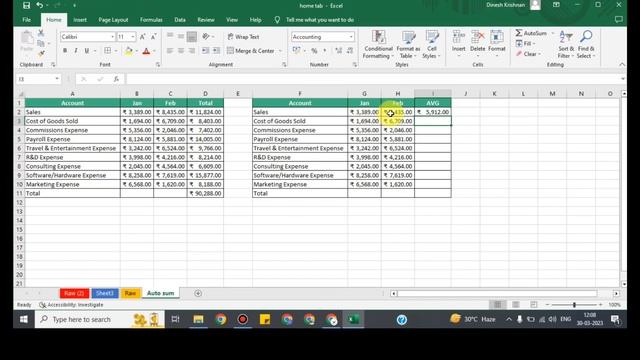The width and height of the screenshot is (640, 360).
Task: Click Merge & Center button
Action: pos(251,51)
